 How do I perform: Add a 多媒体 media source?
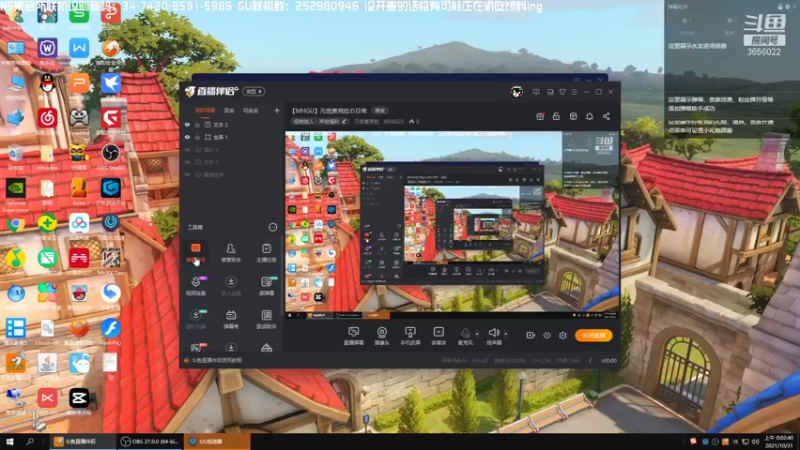pyautogui.click(x=438, y=336)
